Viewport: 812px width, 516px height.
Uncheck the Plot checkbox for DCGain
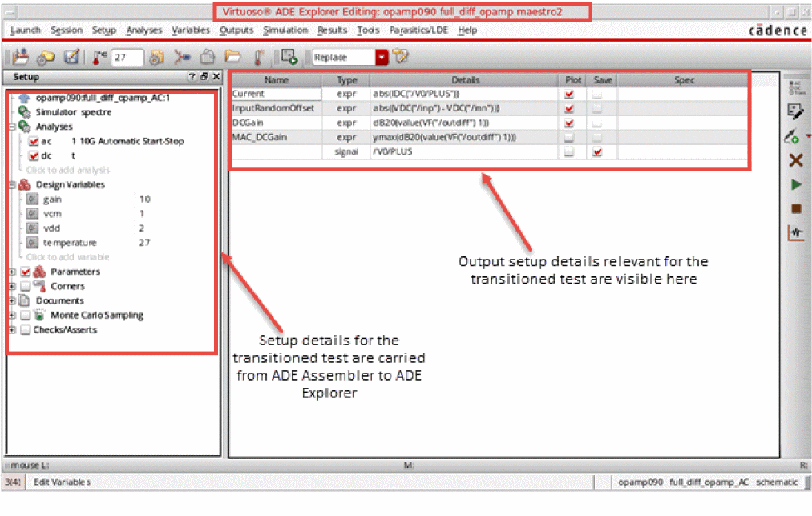coord(569,123)
